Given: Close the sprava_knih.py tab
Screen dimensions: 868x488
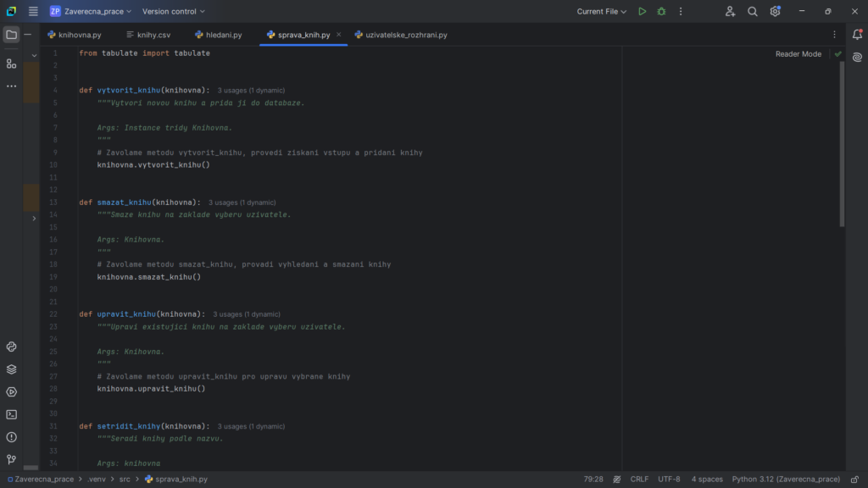Looking at the screenshot, I should (339, 34).
